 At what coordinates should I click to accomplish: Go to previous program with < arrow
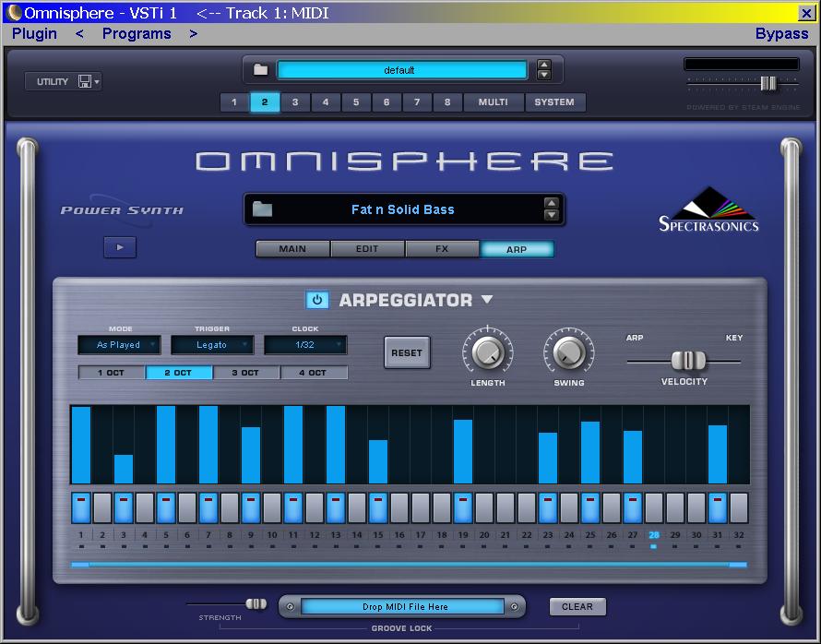[79, 33]
